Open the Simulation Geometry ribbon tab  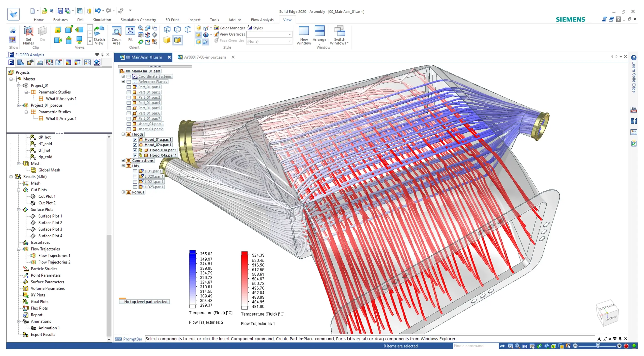[x=138, y=20]
